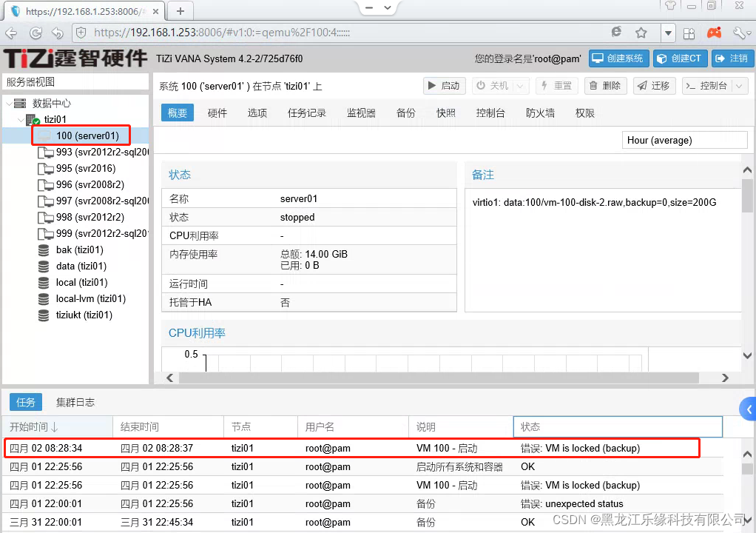Click the monitor icon of VM 995
756x533 pixels.
(x=45, y=168)
